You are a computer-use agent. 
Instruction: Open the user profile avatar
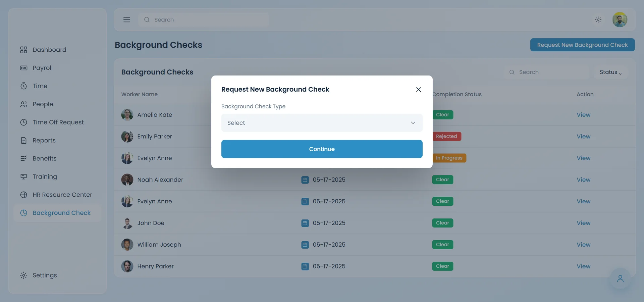(620, 20)
